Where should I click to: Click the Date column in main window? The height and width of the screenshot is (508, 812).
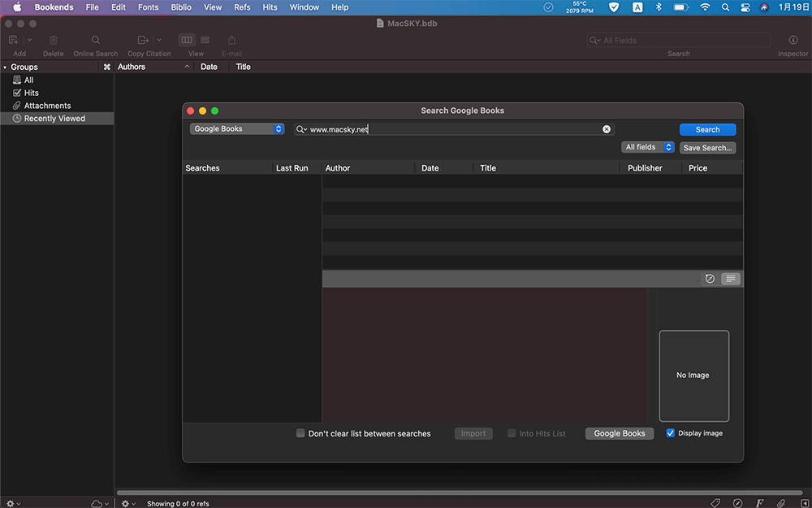211,67
